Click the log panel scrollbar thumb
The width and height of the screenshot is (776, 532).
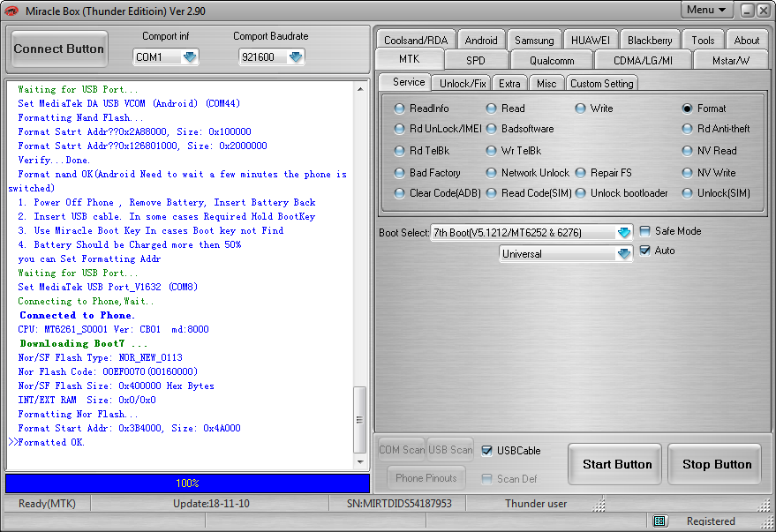tap(360, 420)
